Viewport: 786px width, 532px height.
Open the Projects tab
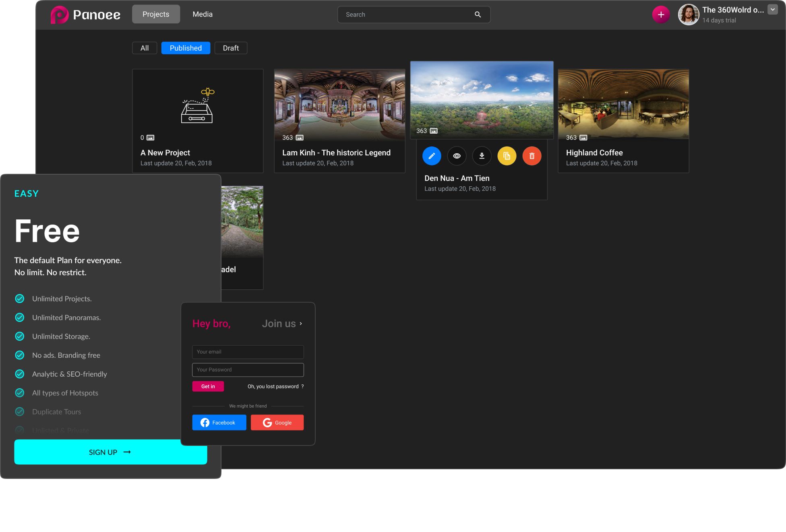tap(156, 14)
